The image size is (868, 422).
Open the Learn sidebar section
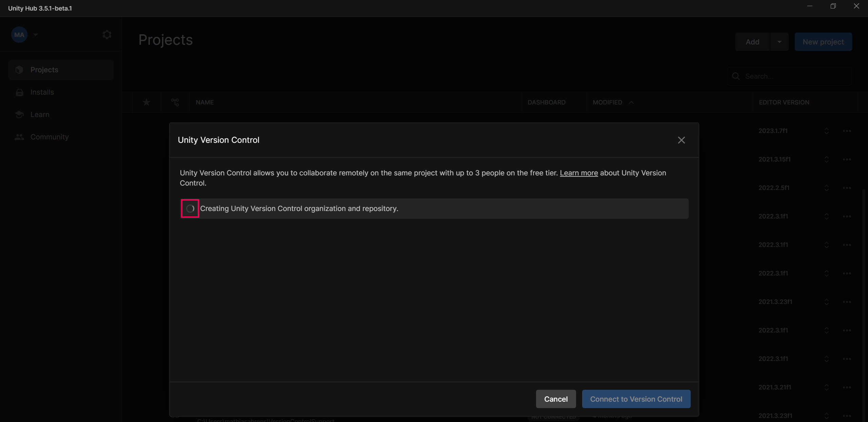[40, 114]
